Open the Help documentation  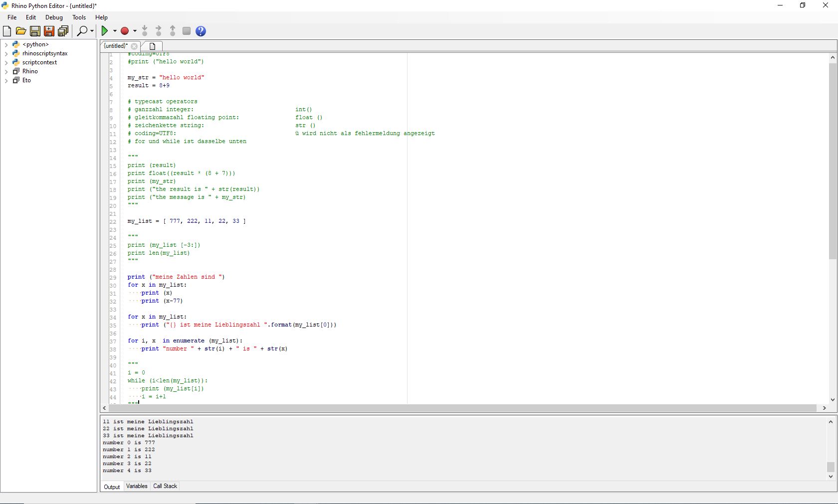[200, 31]
